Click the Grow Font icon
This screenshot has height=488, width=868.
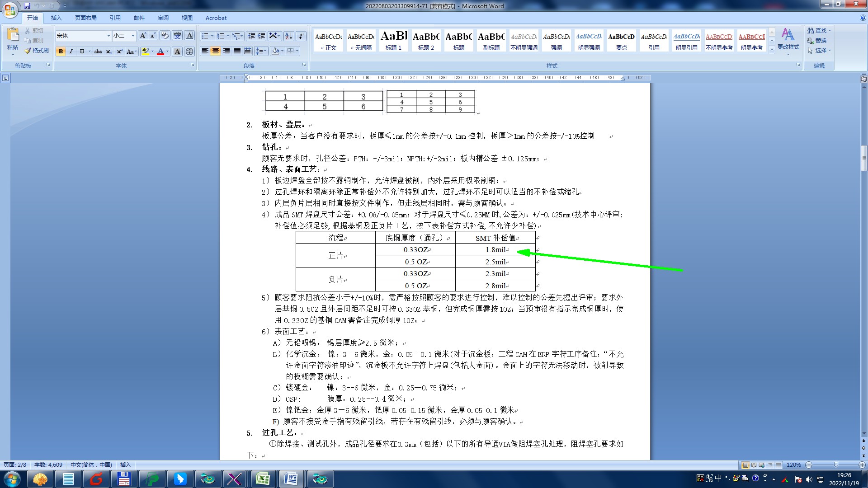click(143, 36)
